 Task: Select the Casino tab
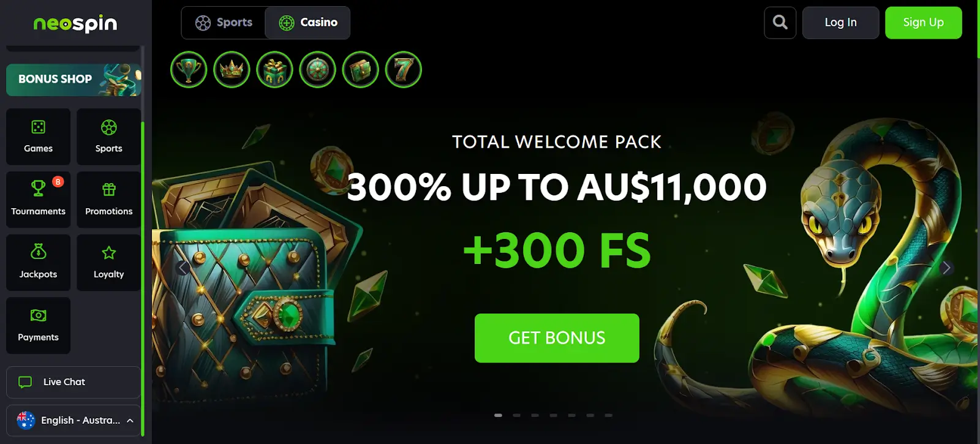tap(308, 23)
